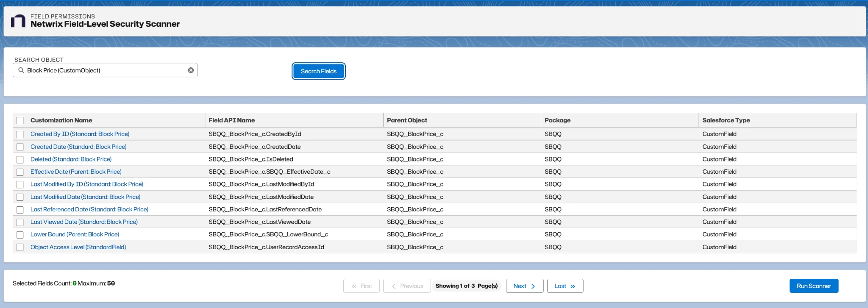Open the Deleted (Standard: Block Price) link
The image size is (868, 308).
tap(71, 159)
